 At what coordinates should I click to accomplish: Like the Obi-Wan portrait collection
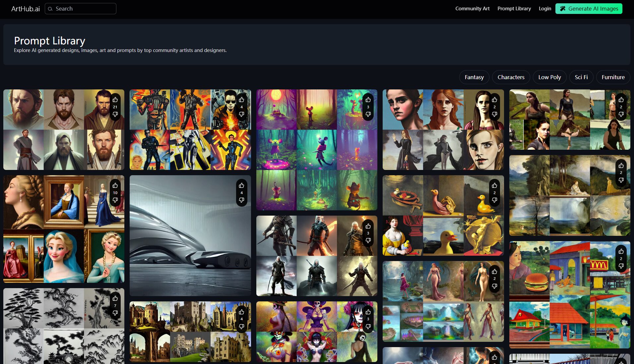(x=115, y=100)
